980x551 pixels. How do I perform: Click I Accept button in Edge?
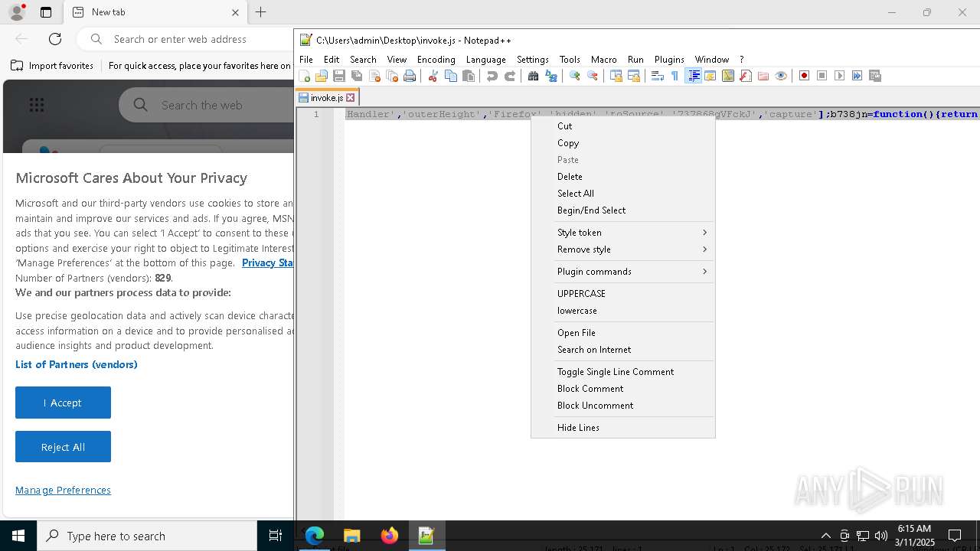pyautogui.click(x=63, y=403)
